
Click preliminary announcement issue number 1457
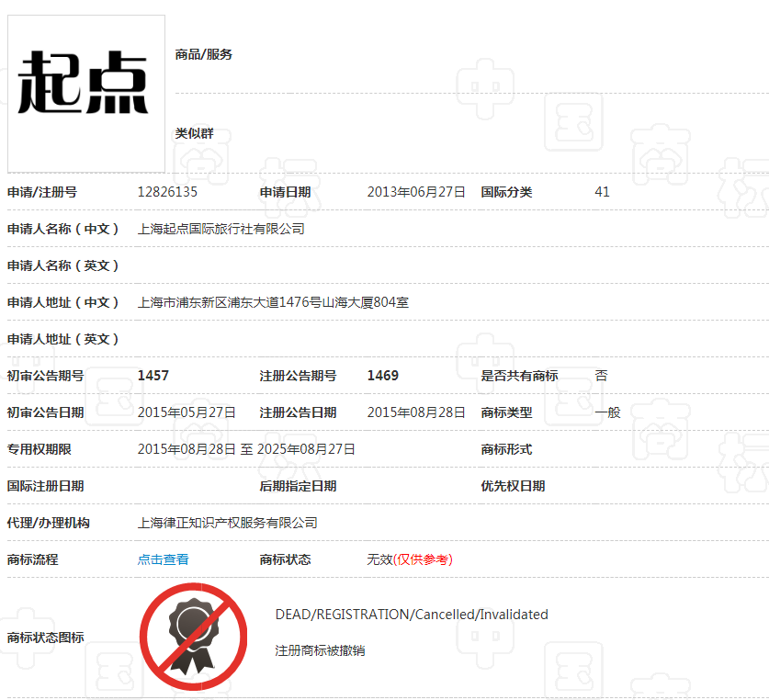(153, 376)
